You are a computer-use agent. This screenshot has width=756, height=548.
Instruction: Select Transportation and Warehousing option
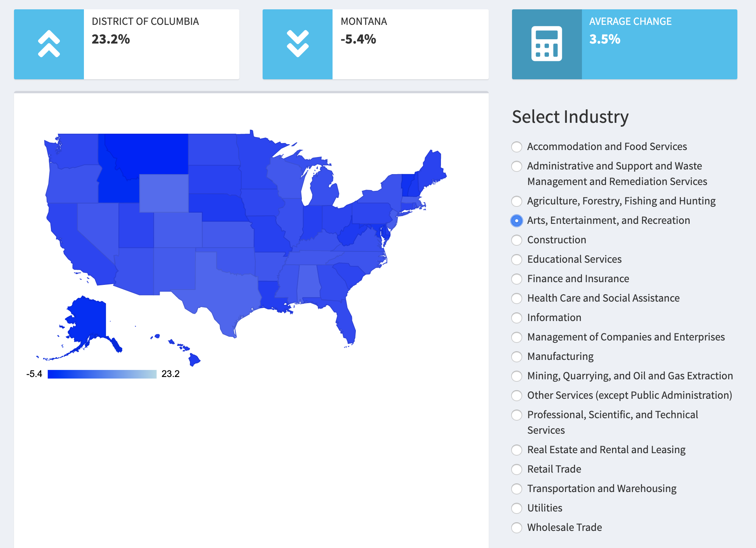517,489
